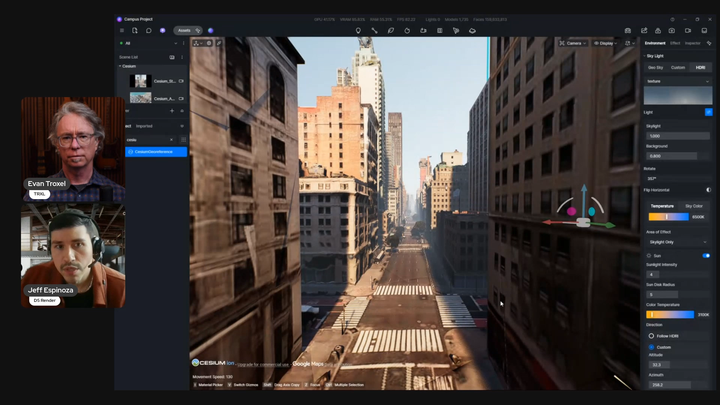Image resolution: width=720 pixels, height=405 pixels.
Task: Click the Assets button
Action: pos(187,30)
